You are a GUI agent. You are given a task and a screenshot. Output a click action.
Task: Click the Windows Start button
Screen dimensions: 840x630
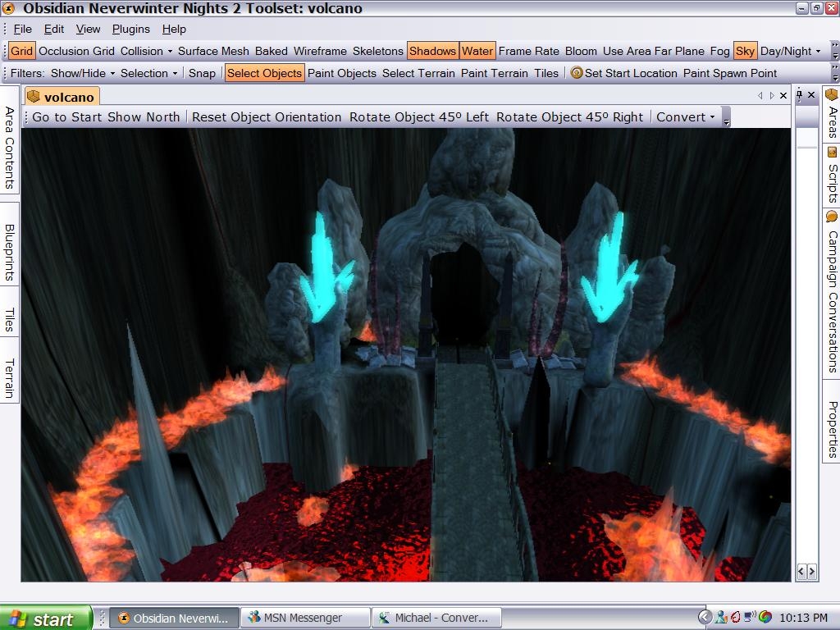click(x=45, y=619)
